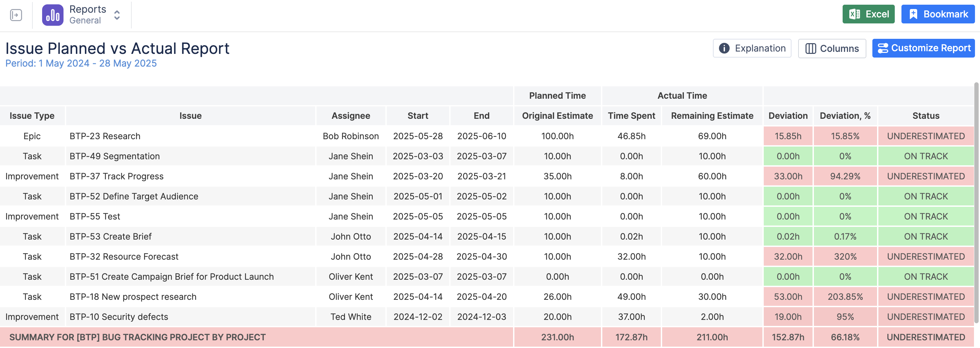The image size is (980, 348).
Task: Open the Explanation info panel
Action: [752, 49]
